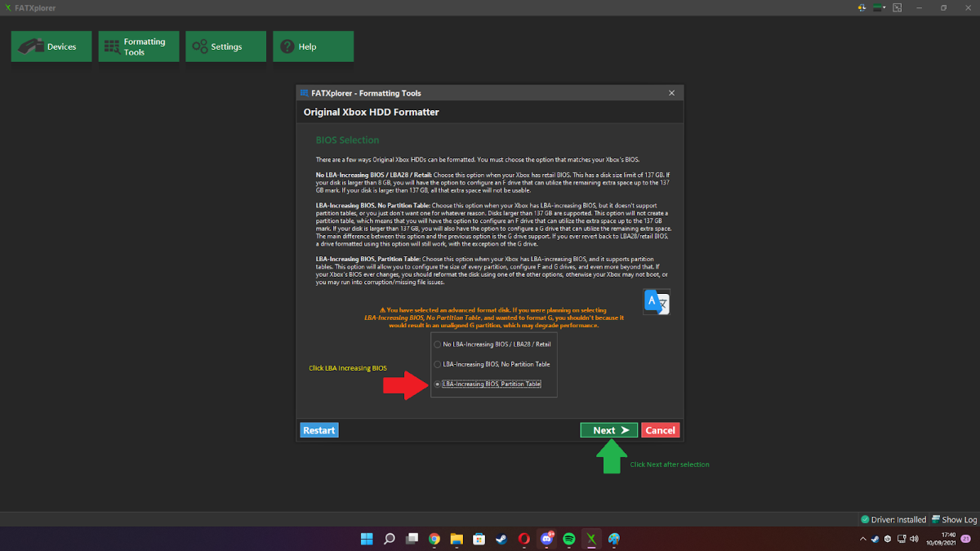Click the volume icon in the system tray
This screenshot has width=980, height=551.
pyautogui.click(x=915, y=539)
